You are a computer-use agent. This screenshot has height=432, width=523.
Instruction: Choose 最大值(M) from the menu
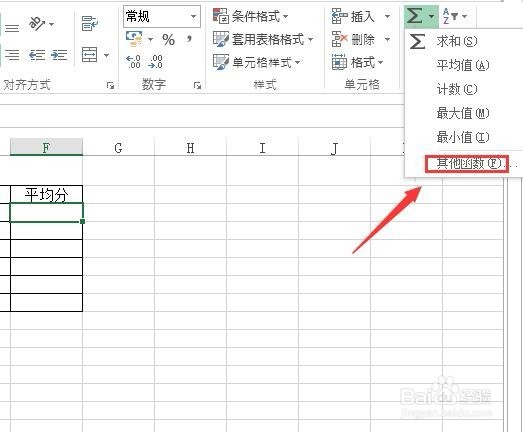click(463, 113)
